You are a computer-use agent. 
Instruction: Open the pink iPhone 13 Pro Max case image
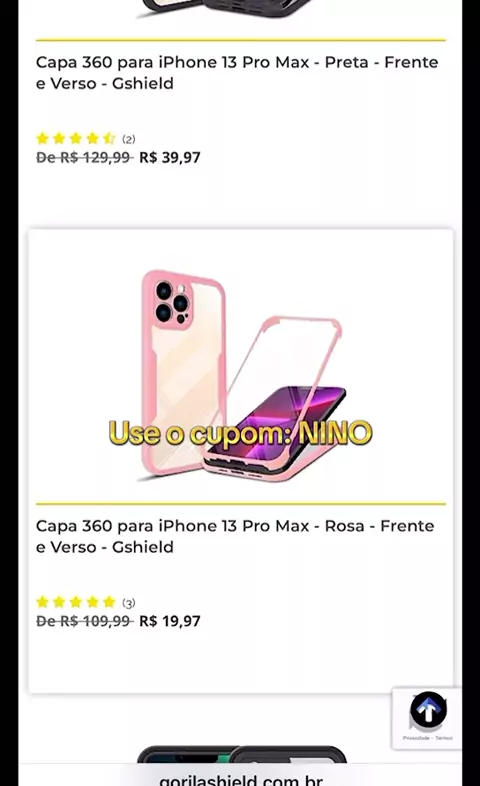[241, 376]
